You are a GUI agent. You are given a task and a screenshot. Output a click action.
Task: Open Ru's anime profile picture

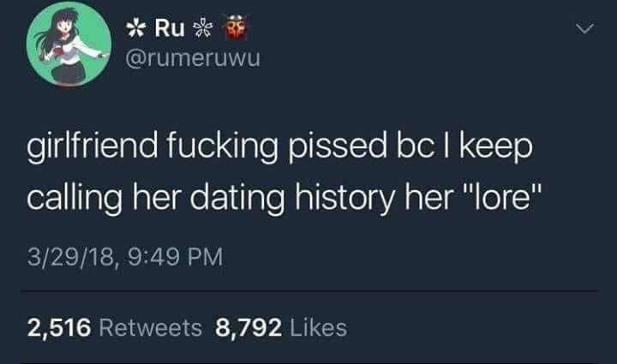(x=69, y=44)
